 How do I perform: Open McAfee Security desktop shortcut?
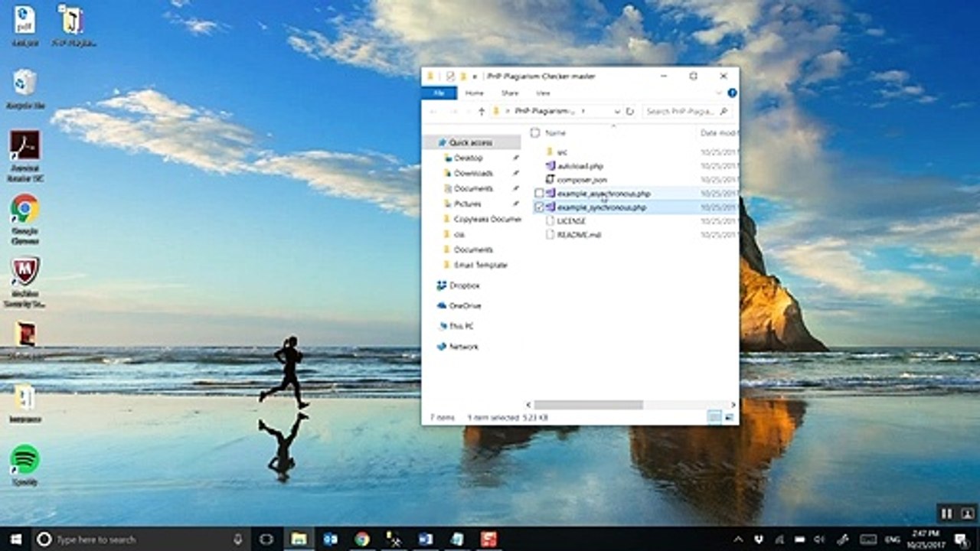click(x=24, y=282)
